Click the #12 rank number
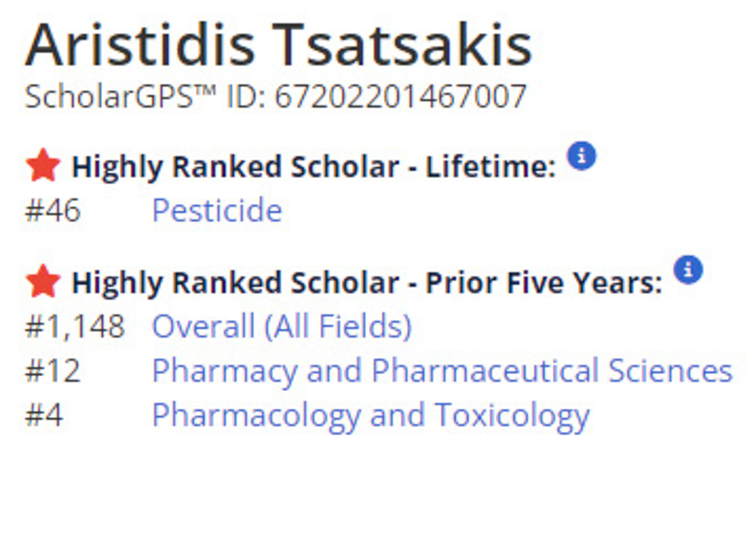This screenshot has height=538, width=756. tap(53, 371)
